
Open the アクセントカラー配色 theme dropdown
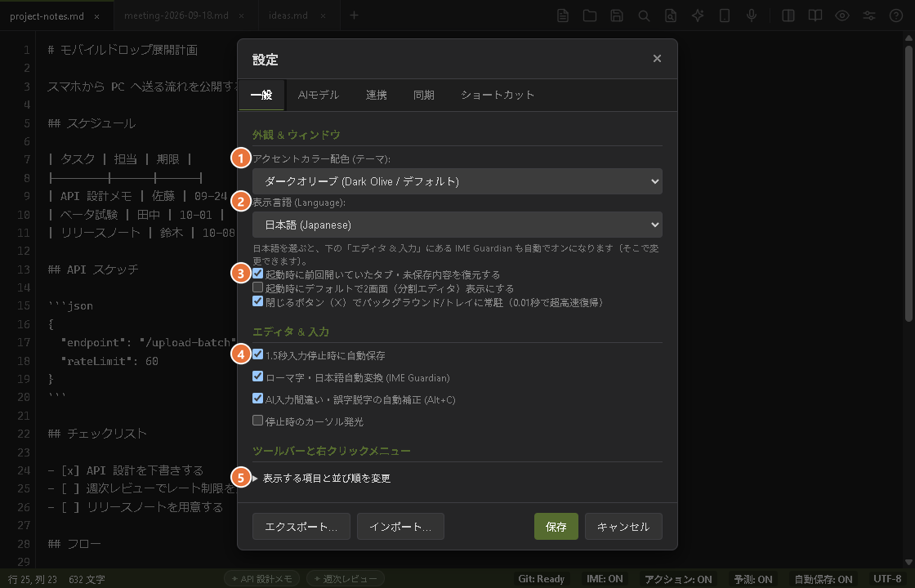click(457, 181)
